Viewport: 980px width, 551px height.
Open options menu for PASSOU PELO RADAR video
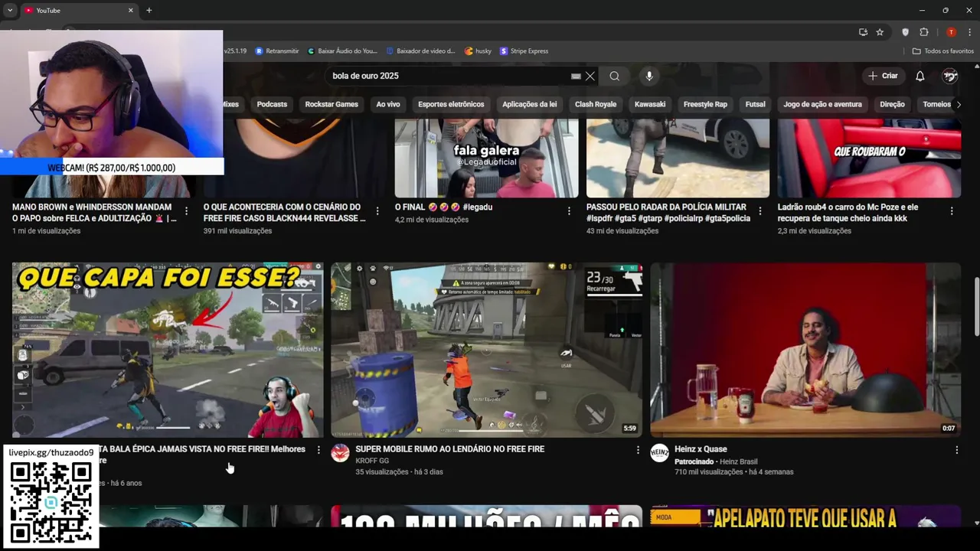pyautogui.click(x=760, y=210)
